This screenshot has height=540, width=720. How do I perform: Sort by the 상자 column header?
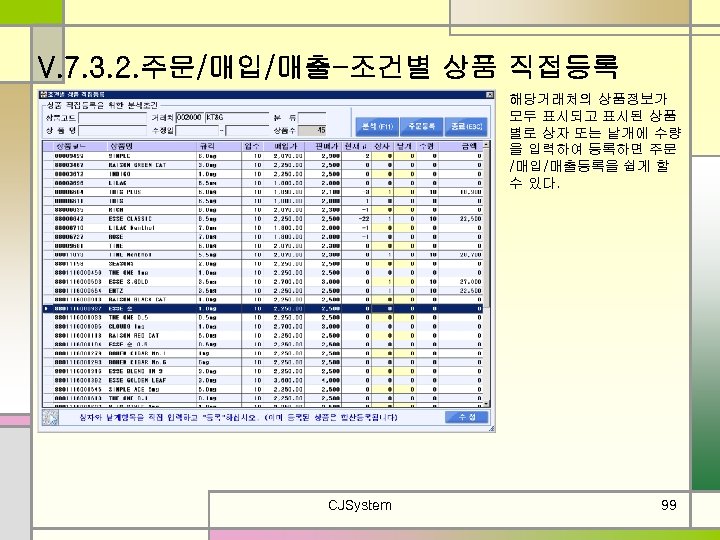382,146
